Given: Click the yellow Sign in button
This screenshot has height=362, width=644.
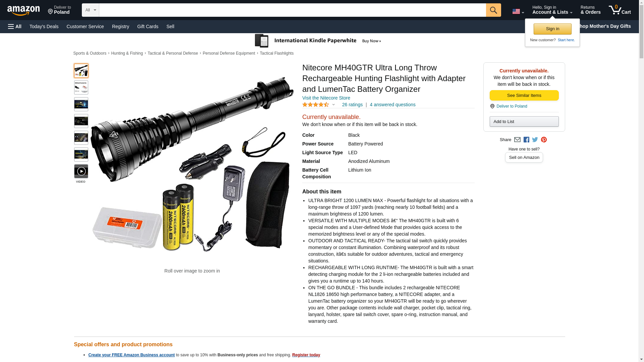Looking at the screenshot, I should (x=552, y=29).
